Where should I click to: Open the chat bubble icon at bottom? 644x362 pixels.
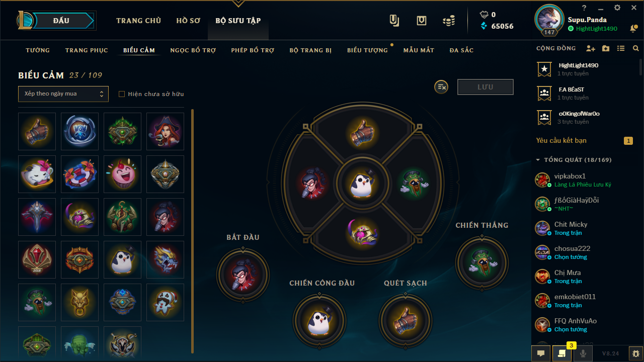[x=541, y=353]
